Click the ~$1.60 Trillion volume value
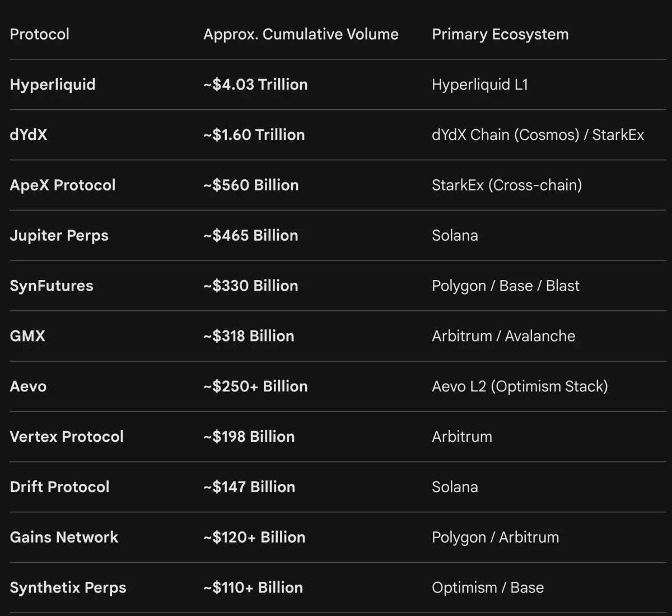 pos(254,135)
